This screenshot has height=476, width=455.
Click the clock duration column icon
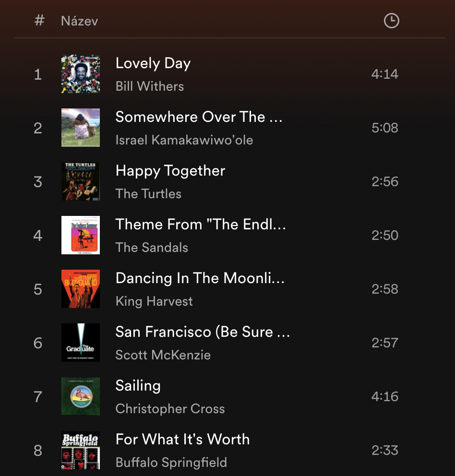point(391,21)
